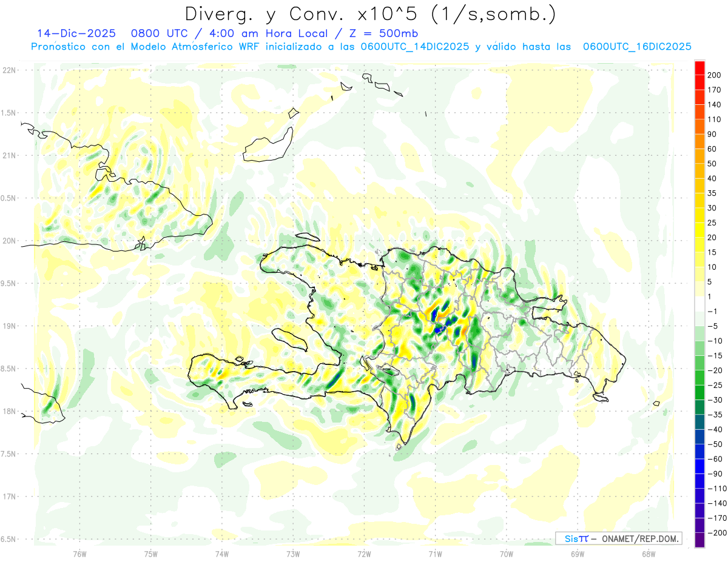
Task: Click the "-40" color bar label
Action: pyautogui.click(x=716, y=429)
